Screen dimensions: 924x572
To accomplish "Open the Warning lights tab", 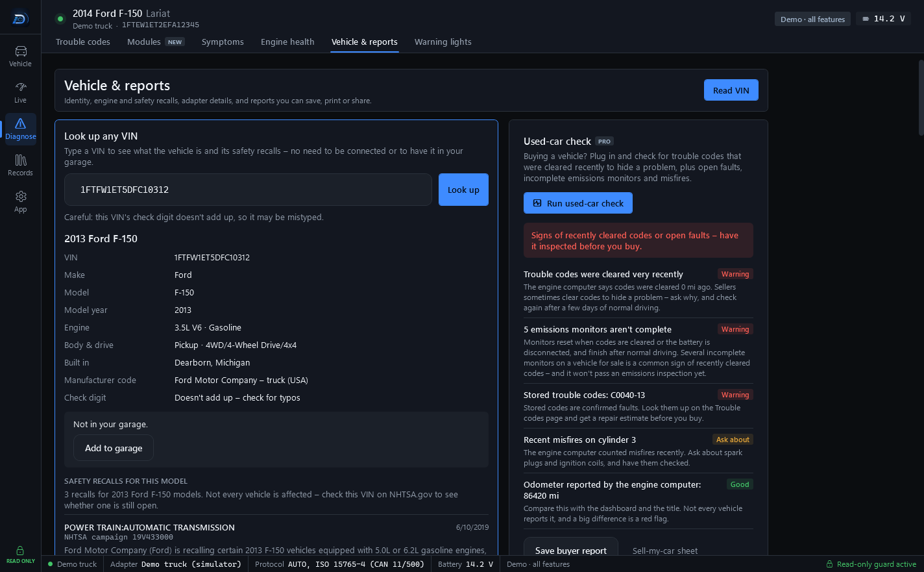I will click(443, 42).
